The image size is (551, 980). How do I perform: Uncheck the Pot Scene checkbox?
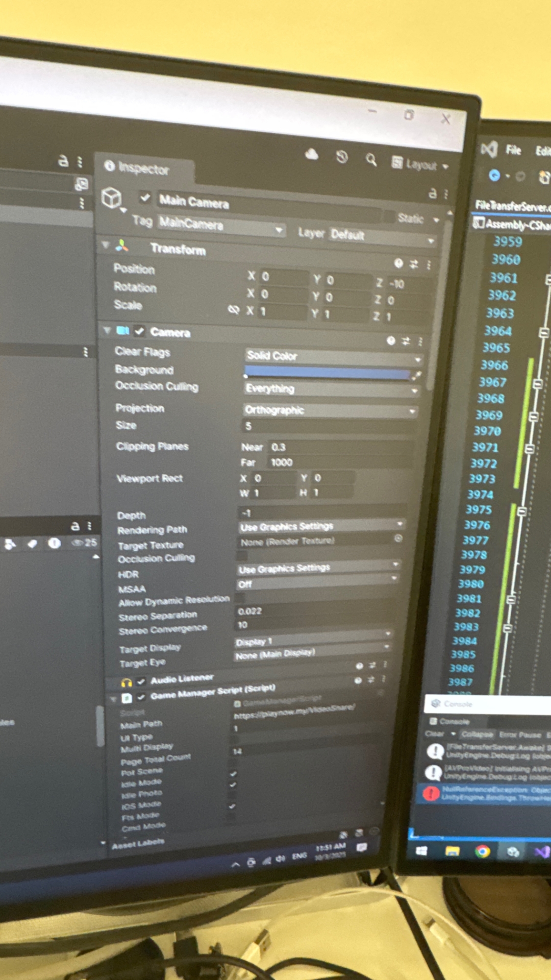233,774
